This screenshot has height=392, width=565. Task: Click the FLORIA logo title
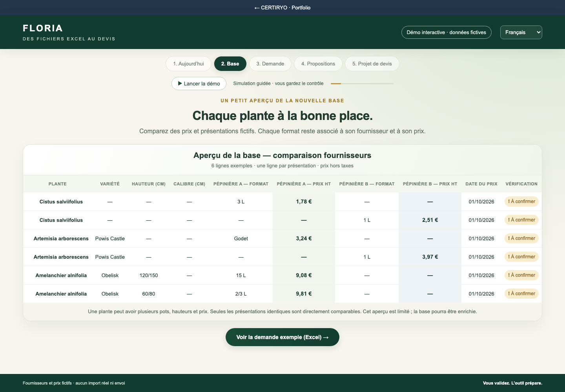[43, 28]
